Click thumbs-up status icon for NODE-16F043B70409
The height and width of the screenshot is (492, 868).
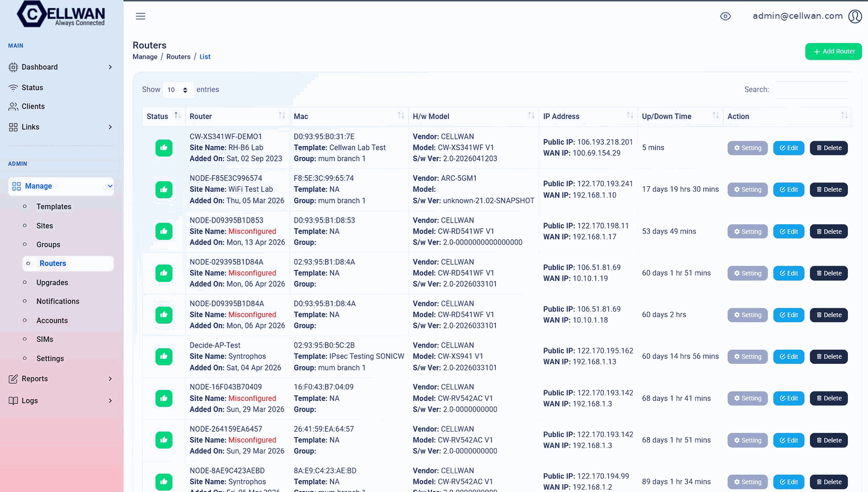point(164,399)
